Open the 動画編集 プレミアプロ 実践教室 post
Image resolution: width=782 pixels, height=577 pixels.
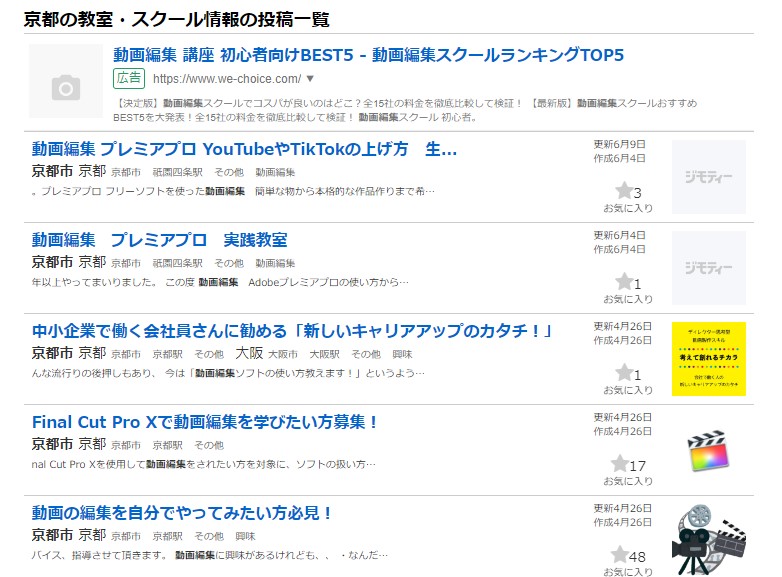(159, 240)
